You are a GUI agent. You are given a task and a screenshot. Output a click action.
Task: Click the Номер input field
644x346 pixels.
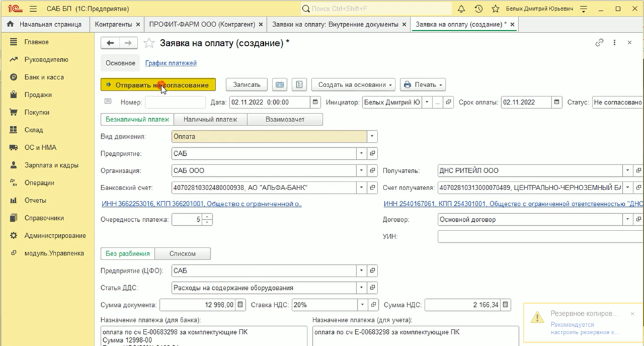click(x=175, y=102)
